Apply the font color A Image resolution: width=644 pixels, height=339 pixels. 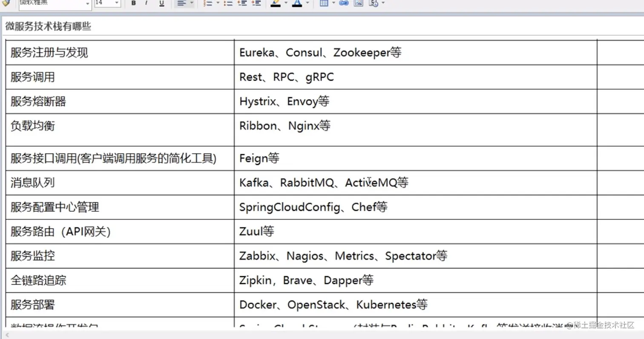pyautogui.click(x=297, y=3)
